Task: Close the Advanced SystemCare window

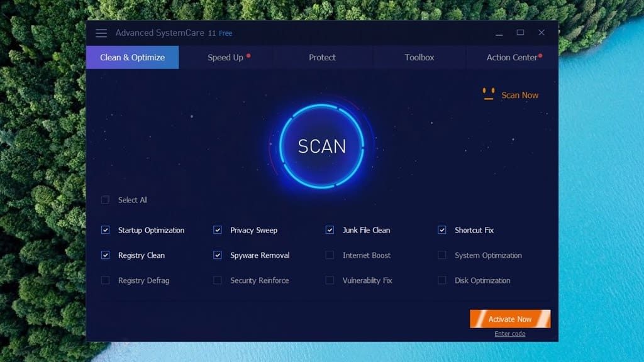Action: (541, 33)
